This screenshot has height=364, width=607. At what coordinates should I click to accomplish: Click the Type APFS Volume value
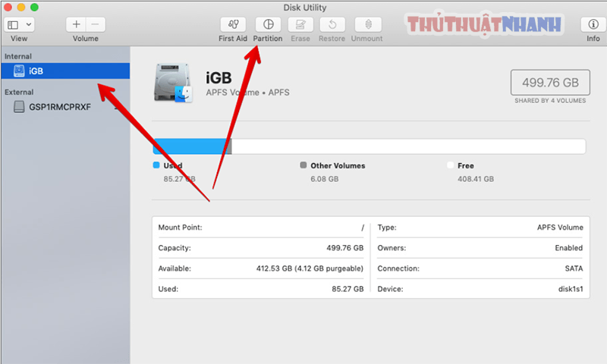560,227
